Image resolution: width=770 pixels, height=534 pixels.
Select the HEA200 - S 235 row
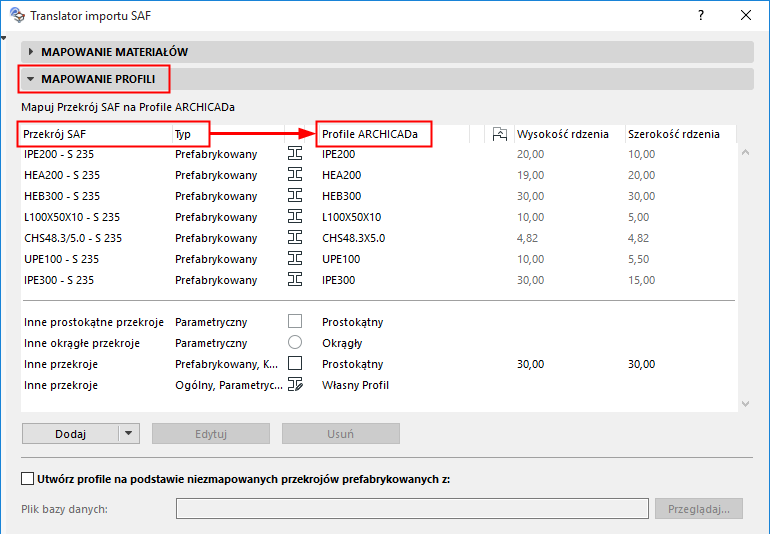tap(378, 175)
